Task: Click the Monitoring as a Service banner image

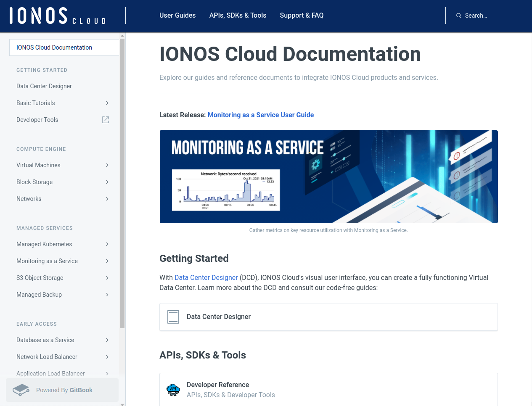Action: coord(328,177)
